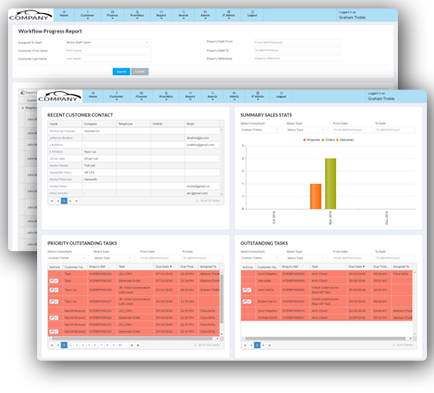
Task: Open the Customer menu in front dashboard navbar
Action: pyautogui.click(x=116, y=96)
